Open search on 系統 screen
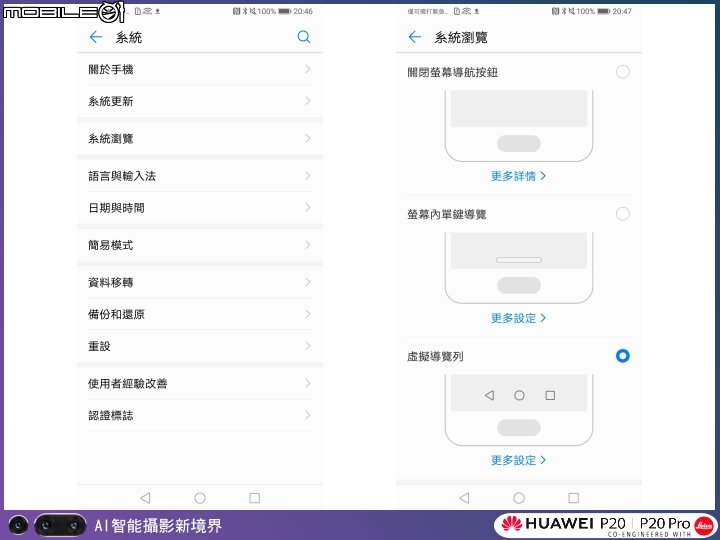Image resolution: width=720 pixels, height=540 pixels. (304, 37)
